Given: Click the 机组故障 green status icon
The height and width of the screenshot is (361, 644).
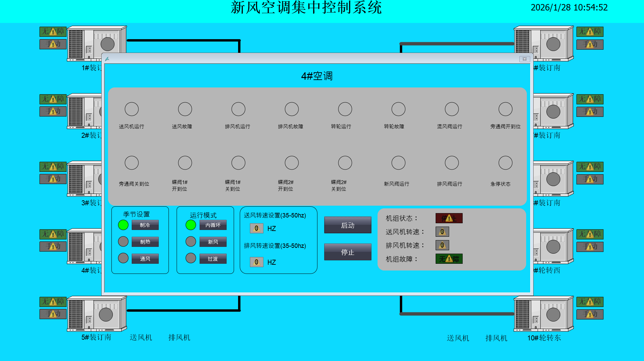Looking at the screenshot, I should [x=449, y=259].
